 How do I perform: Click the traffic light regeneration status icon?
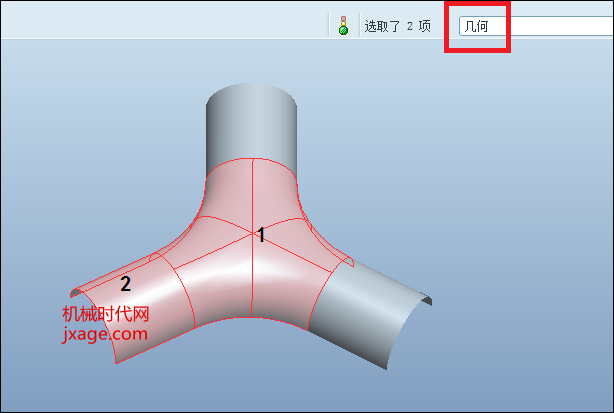pyautogui.click(x=343, y=25)
